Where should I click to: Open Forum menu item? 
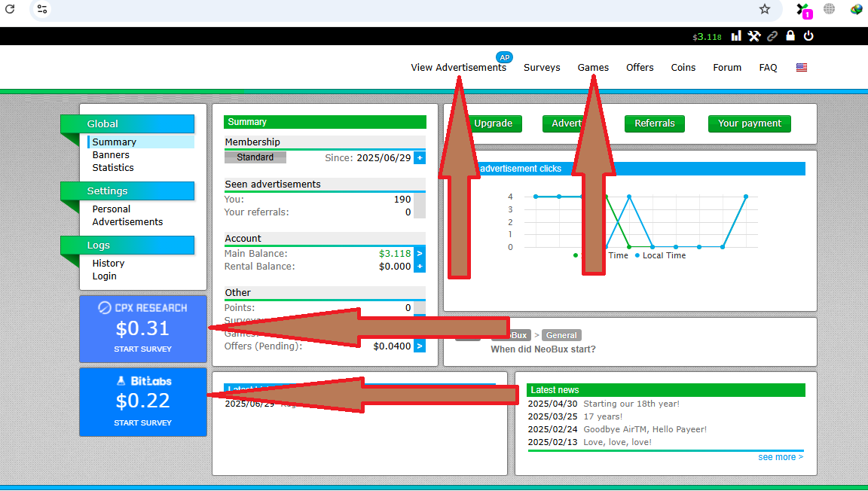click(727, 67)
